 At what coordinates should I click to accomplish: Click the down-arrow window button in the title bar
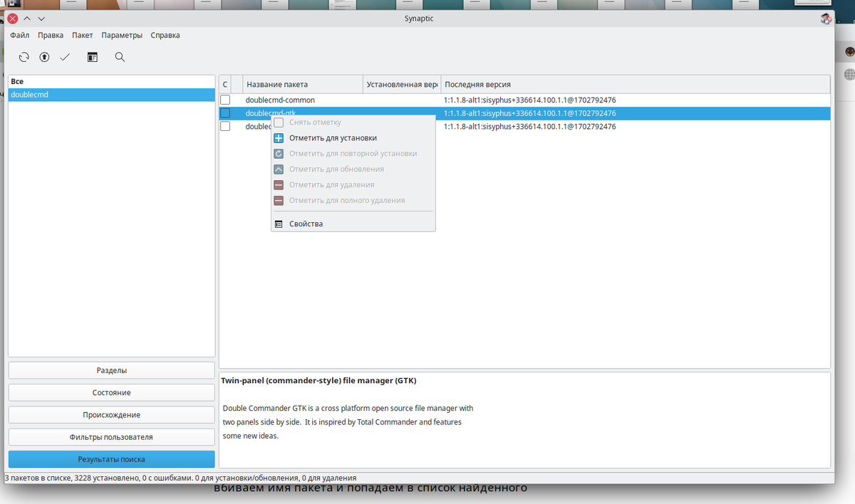click(x=41, y=19)
